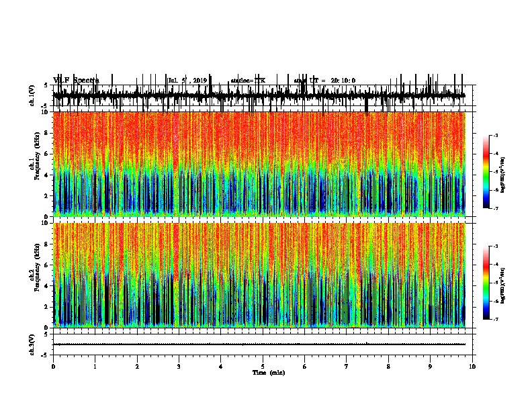
Task: Click the time-axis tick label 0
Action: tap(53, 367)
